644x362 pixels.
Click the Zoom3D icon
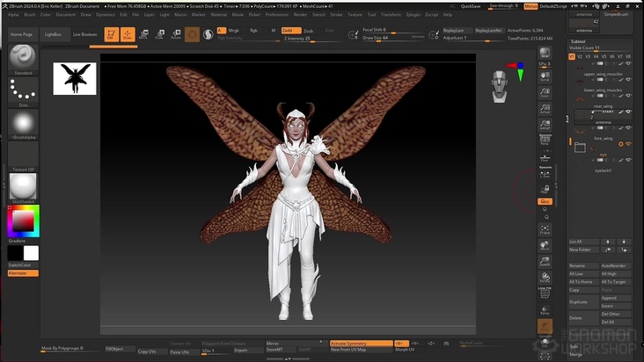pyautogui.click(x=545, y=262)
